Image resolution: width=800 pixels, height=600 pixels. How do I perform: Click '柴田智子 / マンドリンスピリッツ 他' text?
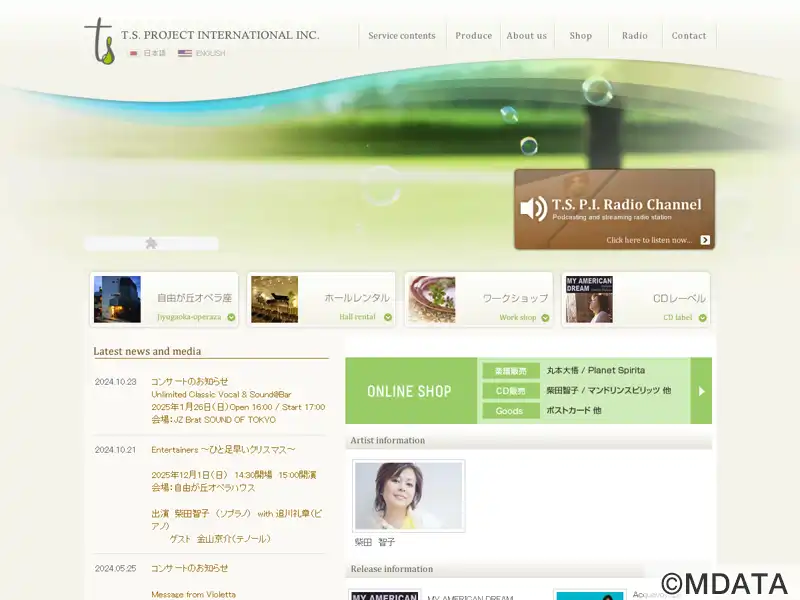[609, 390]
